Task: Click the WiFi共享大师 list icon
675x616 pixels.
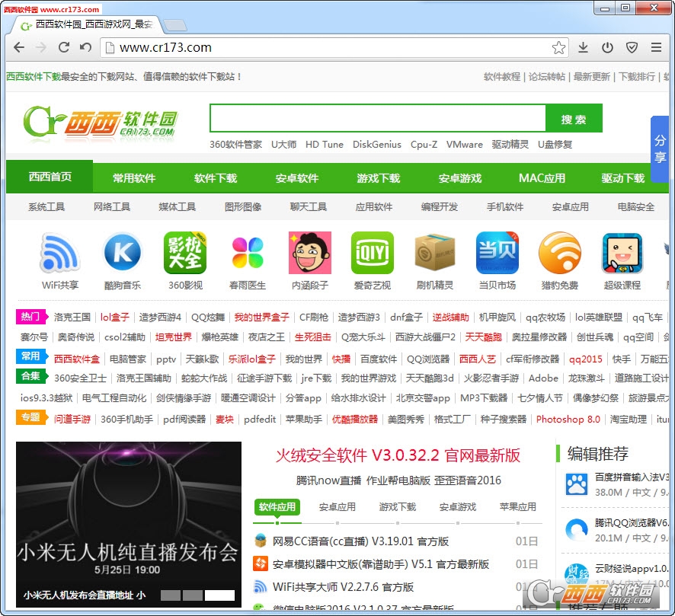Action: (261, 586)
